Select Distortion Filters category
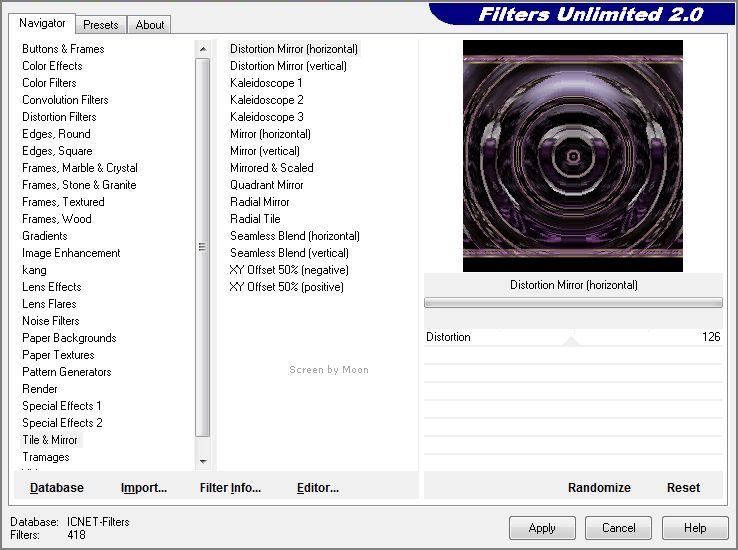This screenshot has height=550, width=738. click(x=59, y=117)
